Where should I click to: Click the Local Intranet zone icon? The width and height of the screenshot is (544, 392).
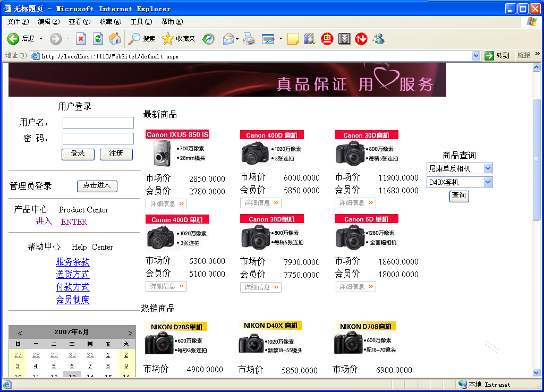463,385
